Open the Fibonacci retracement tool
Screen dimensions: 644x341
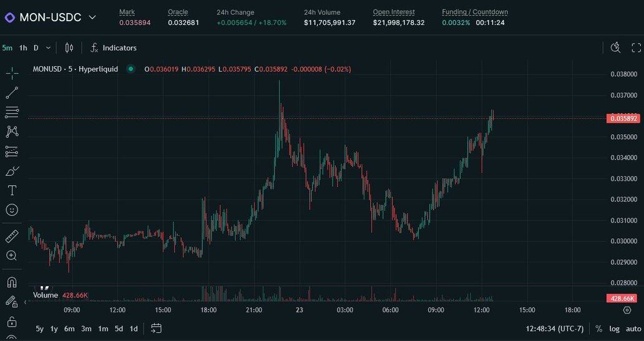12,112
